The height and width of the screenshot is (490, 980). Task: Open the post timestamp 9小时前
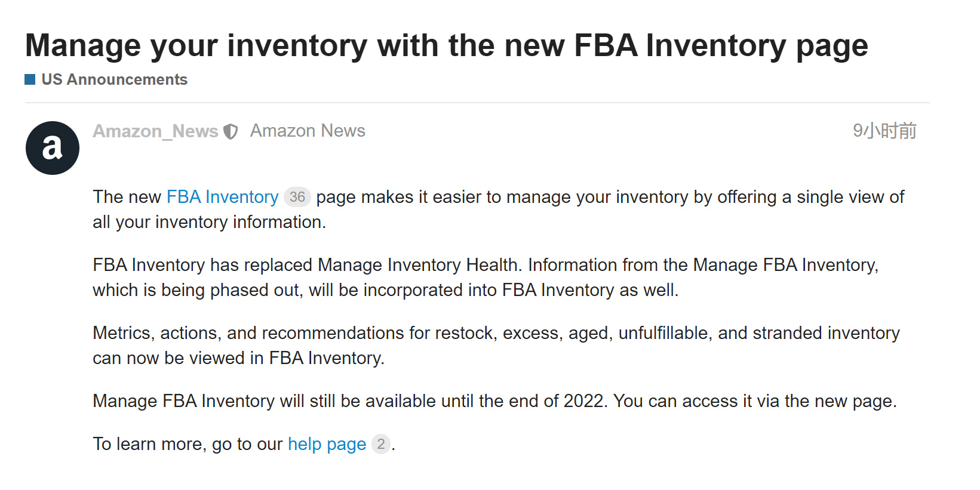tap(884, 131)
